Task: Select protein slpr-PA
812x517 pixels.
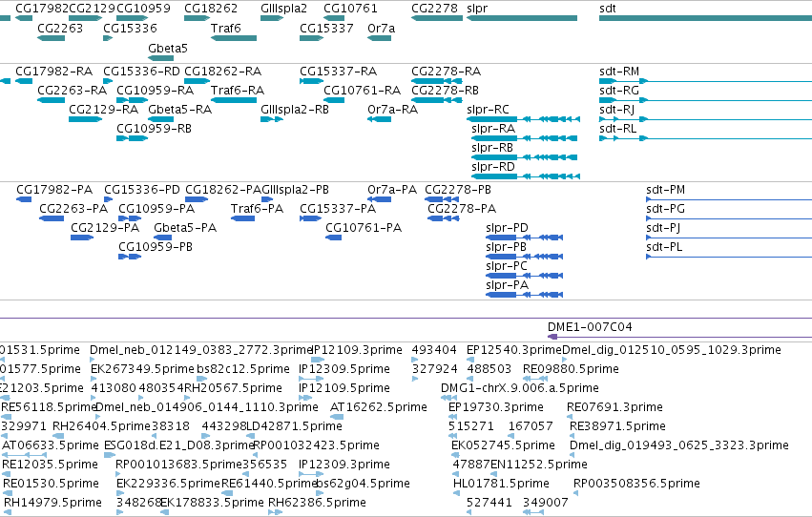Action: 524,295
